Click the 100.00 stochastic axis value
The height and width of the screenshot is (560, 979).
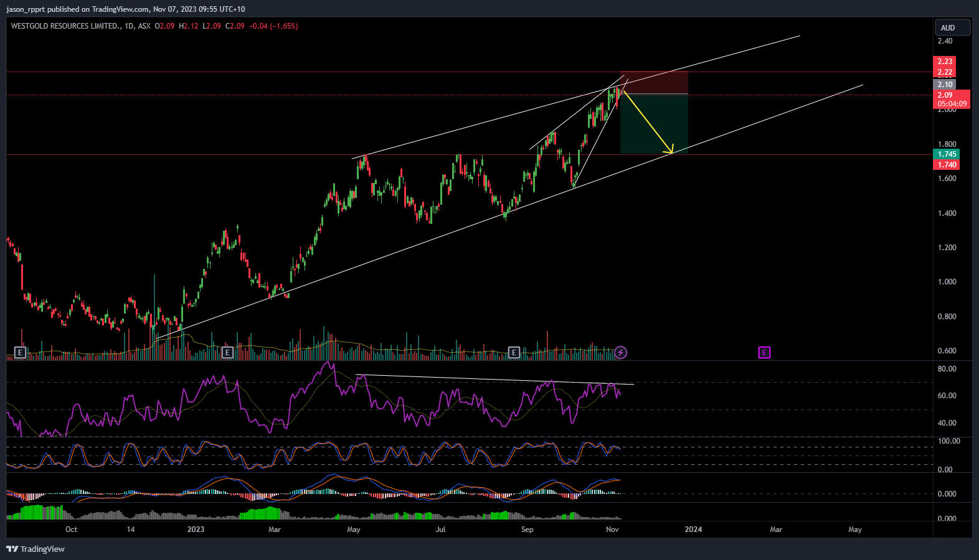point(949,441)
